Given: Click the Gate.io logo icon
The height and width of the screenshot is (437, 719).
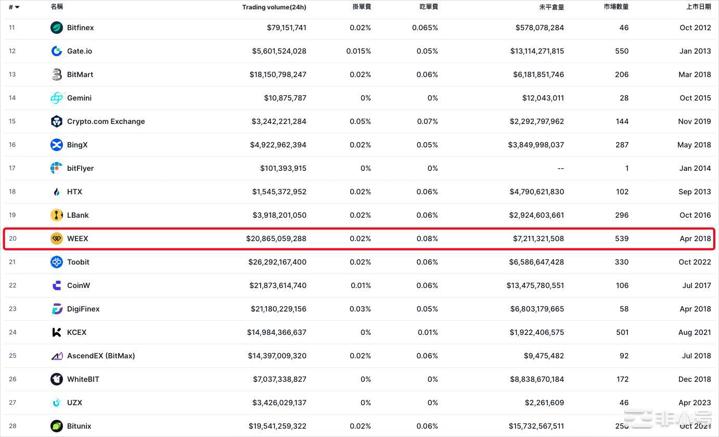Looking at the screenshot, I should click(56, 51).
